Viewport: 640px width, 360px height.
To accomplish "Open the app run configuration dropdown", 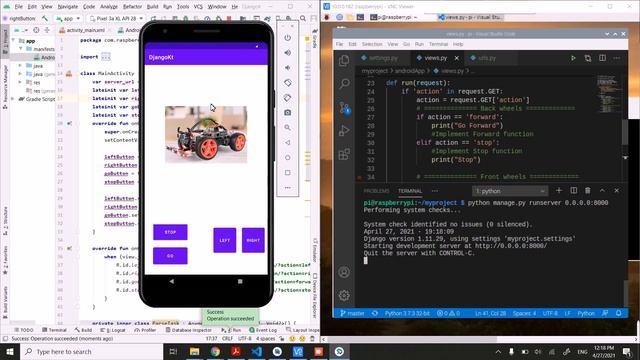I will point(69,18).
